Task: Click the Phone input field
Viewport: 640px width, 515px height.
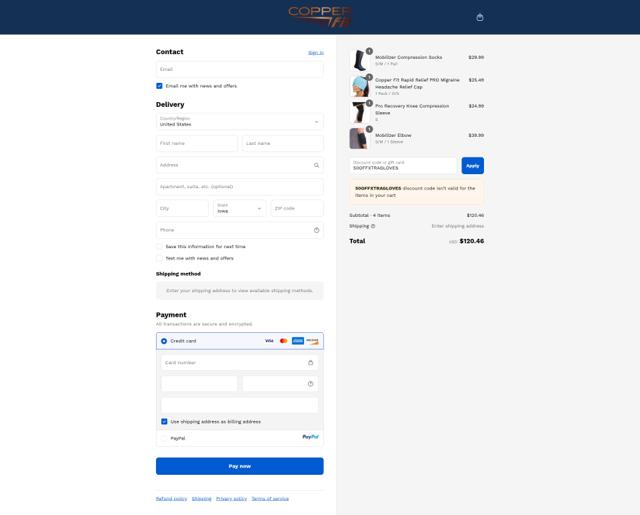Action: coord(240,230)
